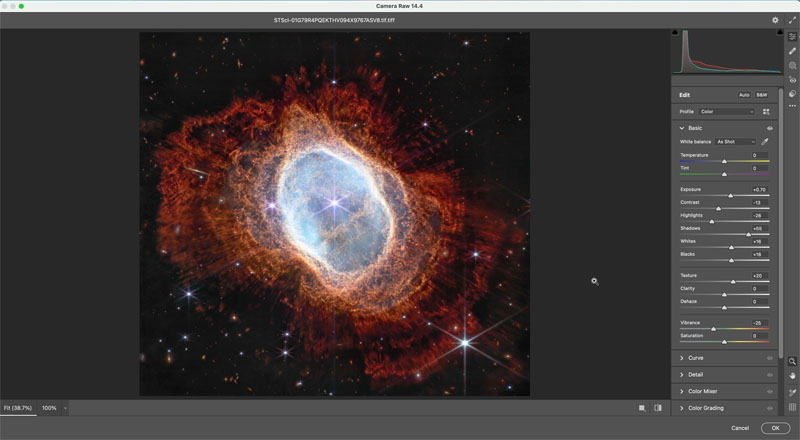Toggle Basic panel visibility eye
Viewport: 800px width, 440px height.
769,128
